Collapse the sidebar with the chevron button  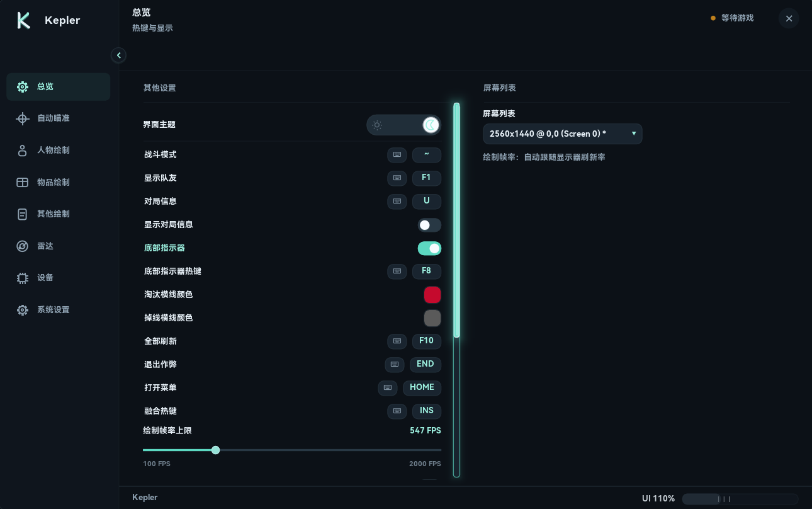[x=118, y=55]
